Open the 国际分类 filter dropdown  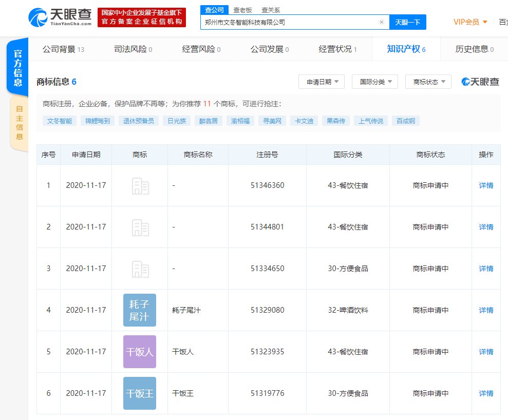374,82
